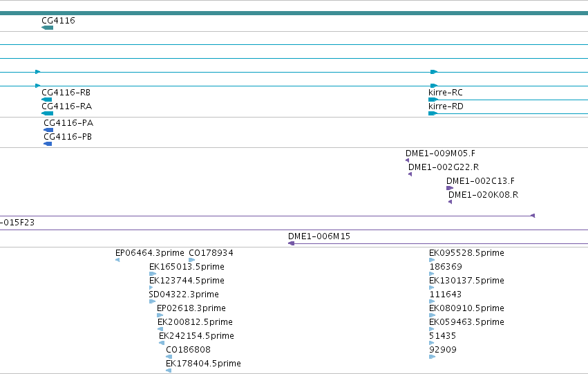Screen dimensions: 588x374
Task: Select the CG4116-RB transcript glyph
Action: (x=46, y=100)
